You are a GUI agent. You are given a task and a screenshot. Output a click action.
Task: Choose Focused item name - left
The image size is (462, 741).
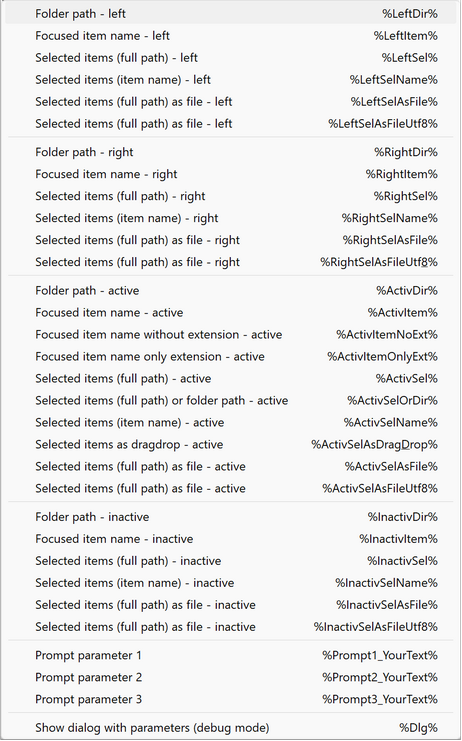pyautogui.click(x=231, y=36)
